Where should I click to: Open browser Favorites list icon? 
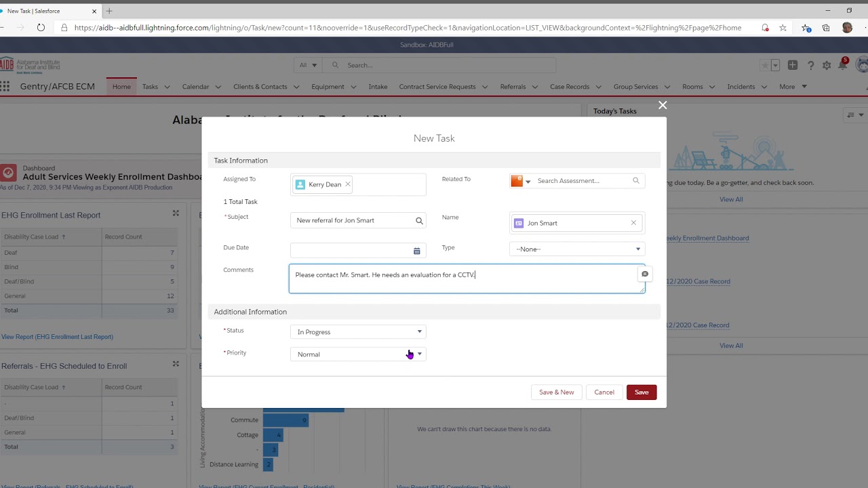[806, 28]
